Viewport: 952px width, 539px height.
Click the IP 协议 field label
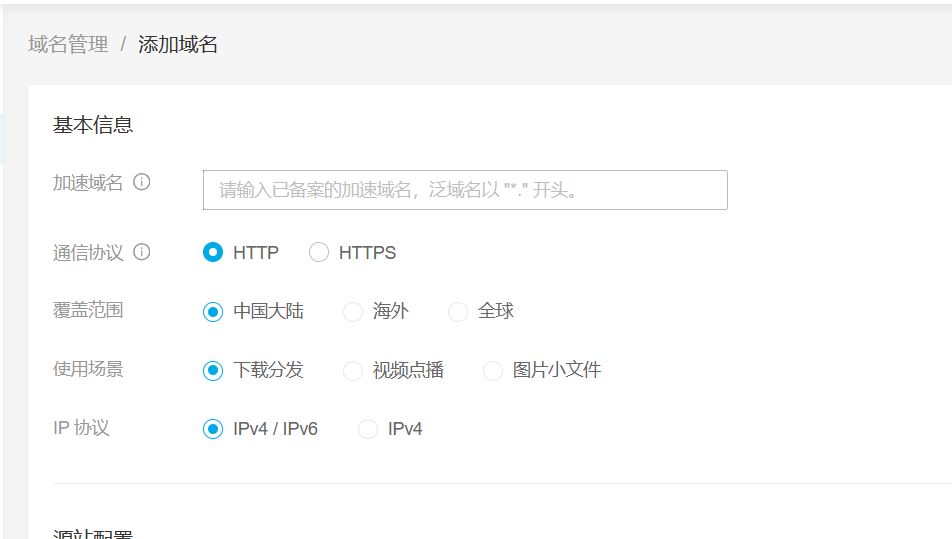pos(81,428)
